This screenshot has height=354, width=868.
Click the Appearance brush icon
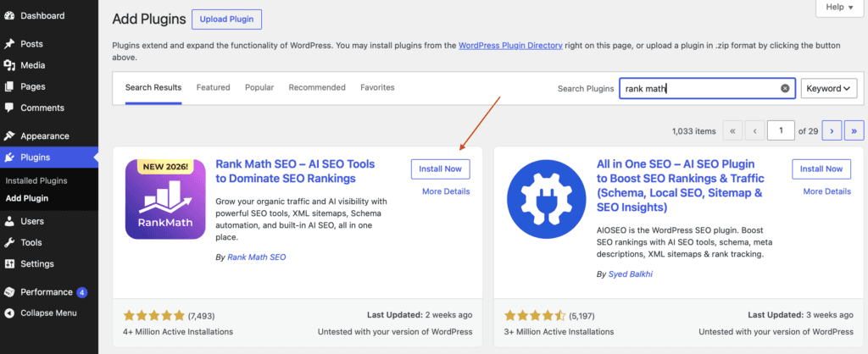8,136
